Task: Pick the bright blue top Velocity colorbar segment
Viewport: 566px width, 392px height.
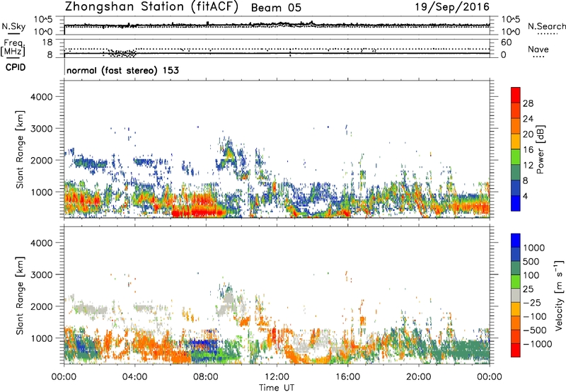Action: coord(516,241)
